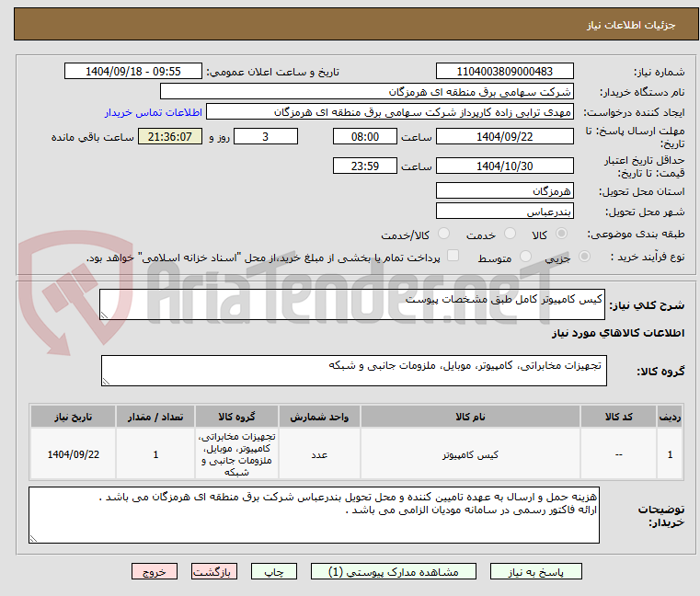Click the countdown timer 21:36:07 field
Image resolution: width=700 pixels, height=596 pixels.
169,136
